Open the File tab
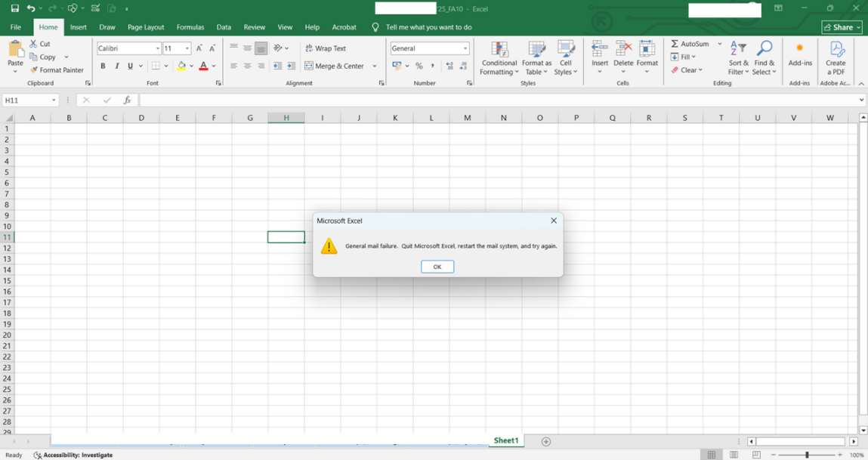 pyautogui.click(x=16, y=27)
